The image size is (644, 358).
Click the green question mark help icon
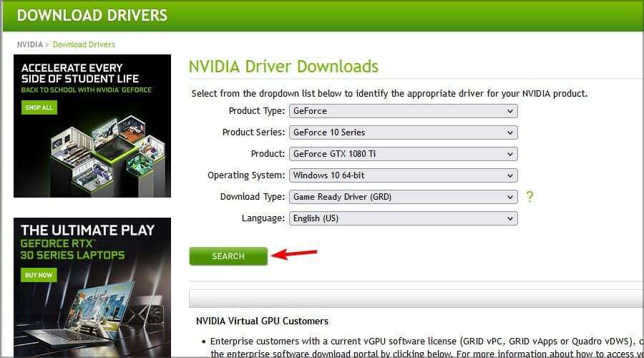[530, 196]
